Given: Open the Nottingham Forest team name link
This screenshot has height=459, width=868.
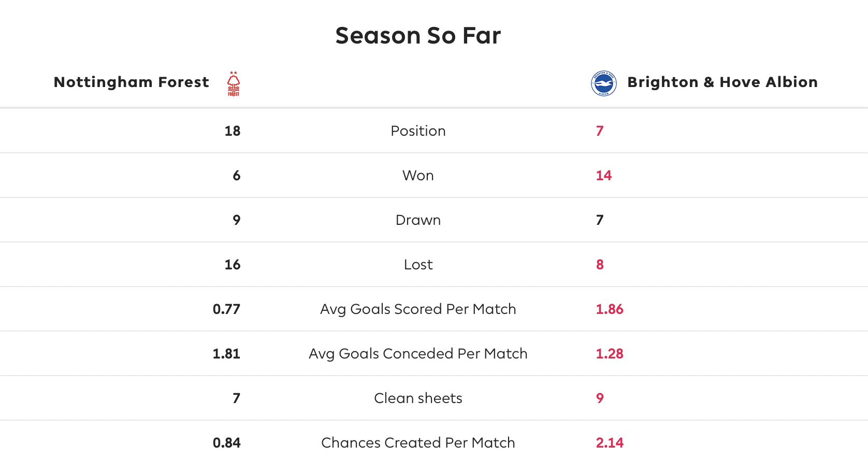Looking at the screenshot, I should click(132, 82).
